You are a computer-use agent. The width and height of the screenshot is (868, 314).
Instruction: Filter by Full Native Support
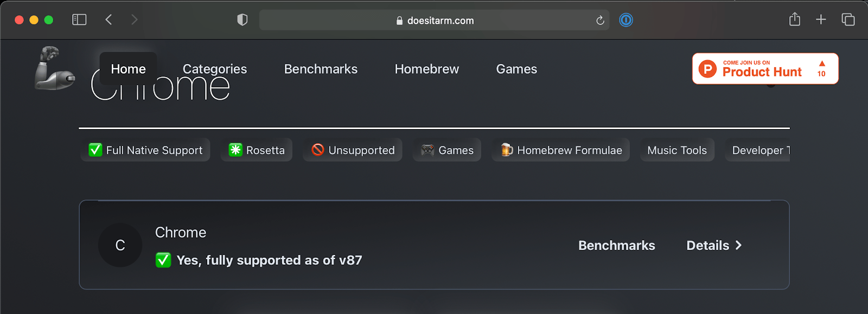coord(145,150)
